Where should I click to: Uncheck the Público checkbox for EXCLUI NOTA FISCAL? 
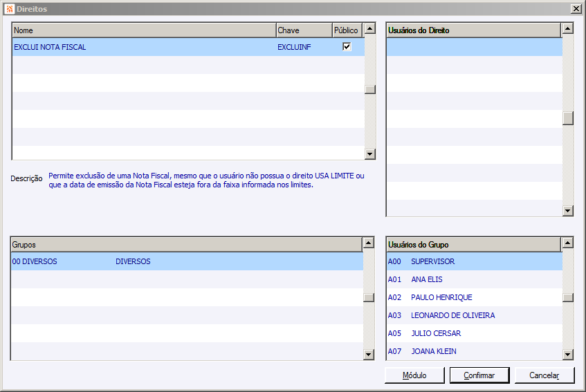(347, 47)
